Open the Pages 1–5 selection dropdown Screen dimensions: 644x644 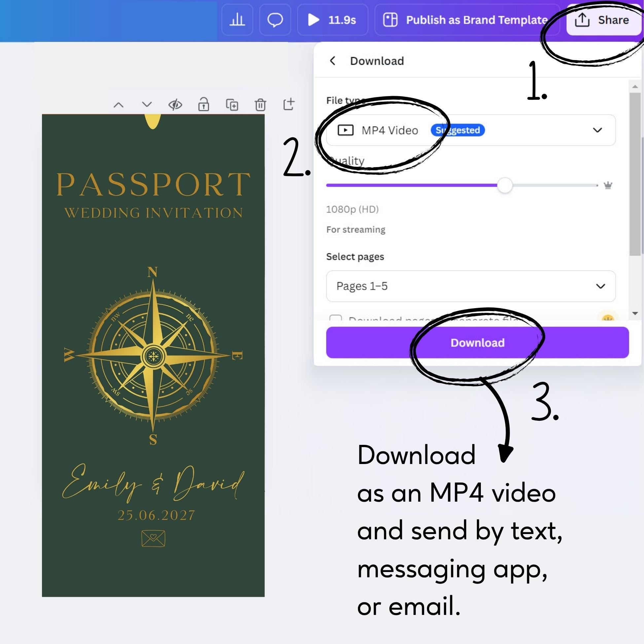[x=470, y=286]
